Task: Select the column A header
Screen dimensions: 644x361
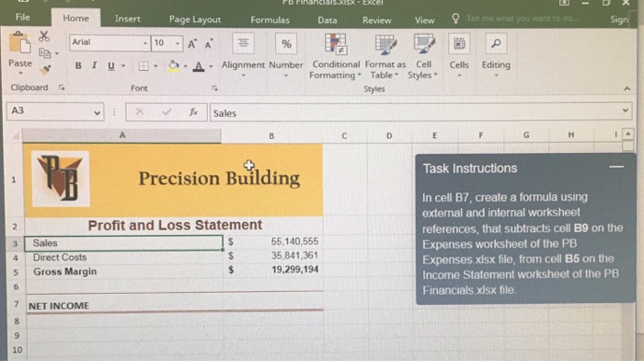Action: pos(122,135)
